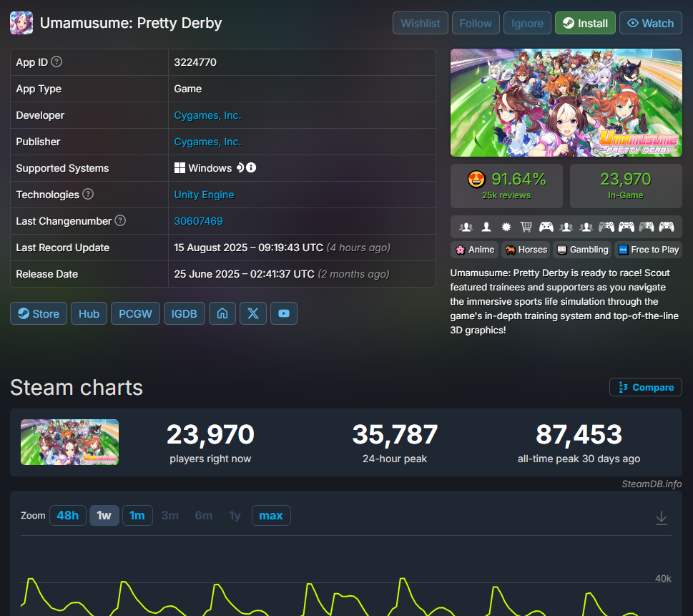
Task: Open the Free to Play tag
Action: point(649,250)
